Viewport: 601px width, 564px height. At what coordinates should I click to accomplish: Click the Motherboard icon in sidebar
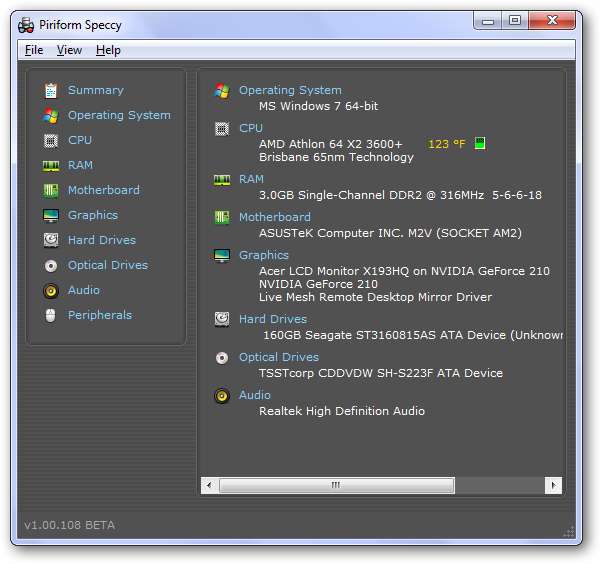[50, 190]
